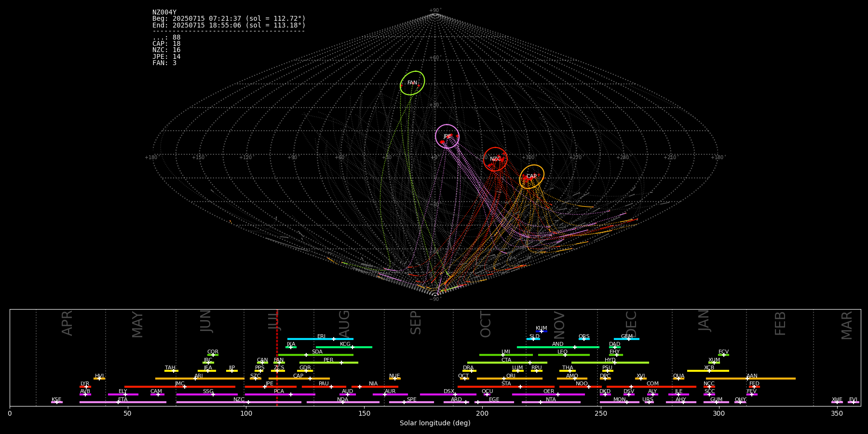The width and height of the screenshot is (868, 434).
Task: Click the LMI label in the timeline
Action: pos(505,352)
